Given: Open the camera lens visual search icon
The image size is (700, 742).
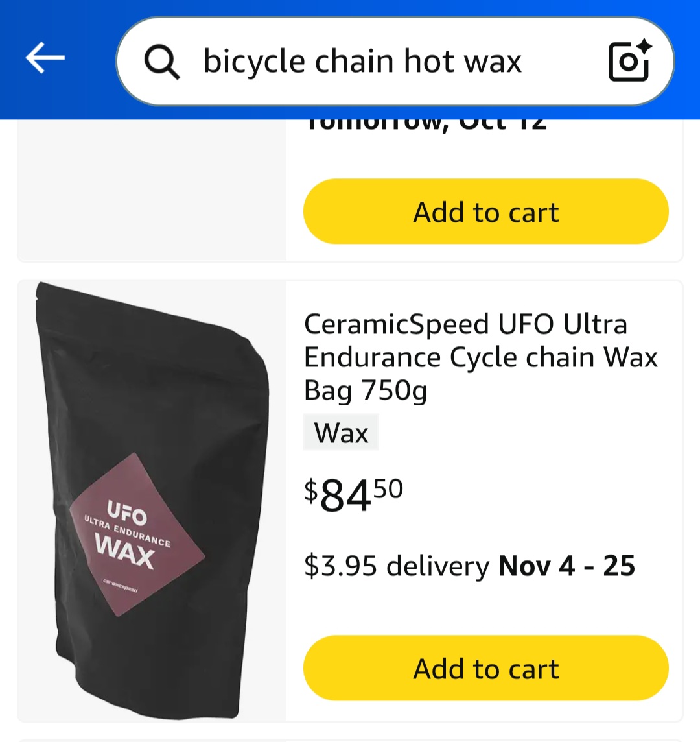Looking at the screenshot, I should coord(629,62).
